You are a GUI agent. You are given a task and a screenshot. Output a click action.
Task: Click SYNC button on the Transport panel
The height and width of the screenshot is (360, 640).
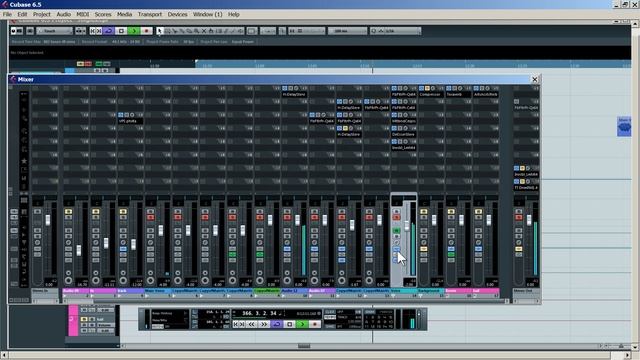[x=330, y=327]
